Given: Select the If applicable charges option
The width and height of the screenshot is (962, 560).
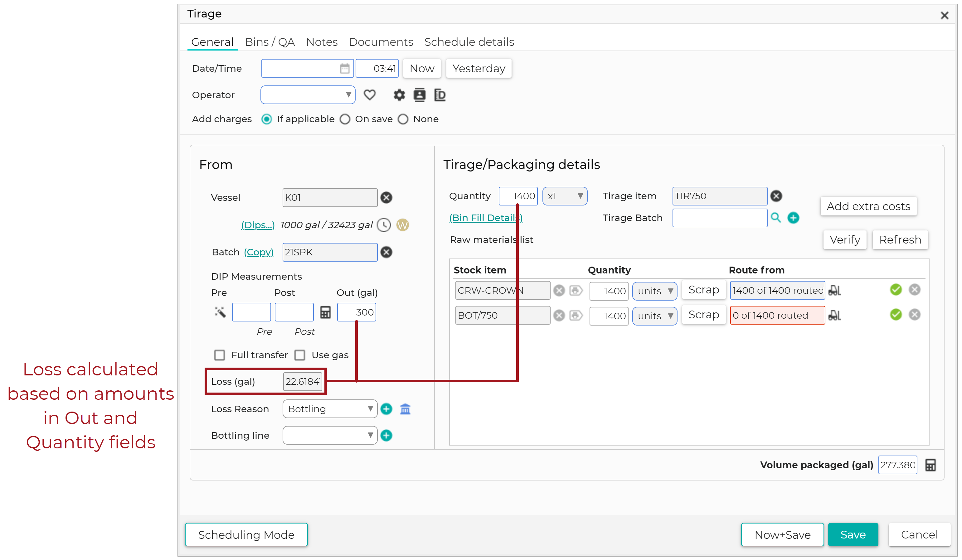Looking at the screenshot, I should (x=266, y=119).
